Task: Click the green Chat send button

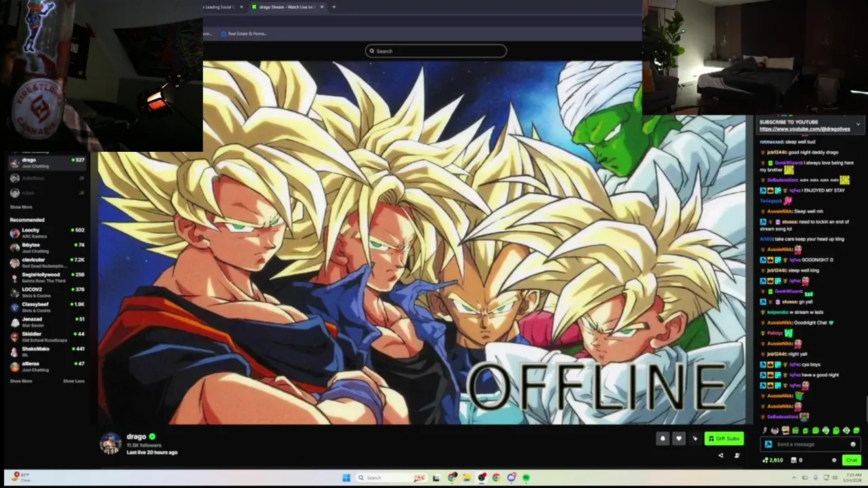Action: coord(852,460)
